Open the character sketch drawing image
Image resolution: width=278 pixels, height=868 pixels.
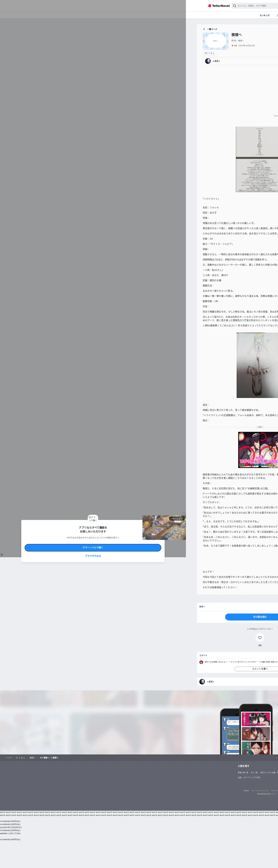[x=257, y=365]
